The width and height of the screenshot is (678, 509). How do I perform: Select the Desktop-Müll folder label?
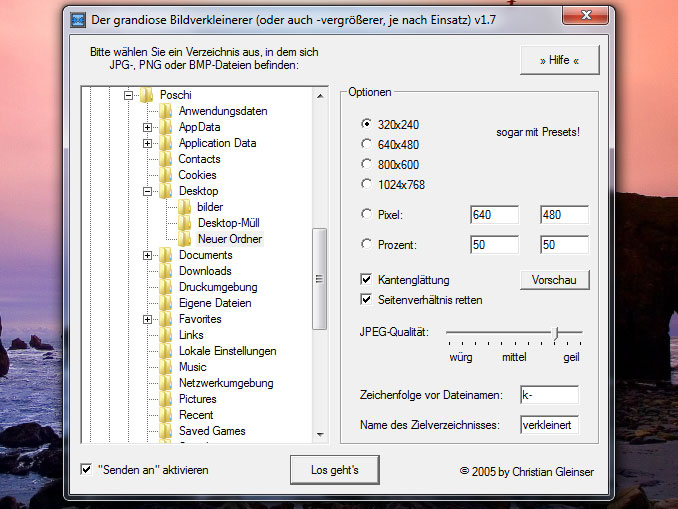pyautogui.click(x=229, y=223)
